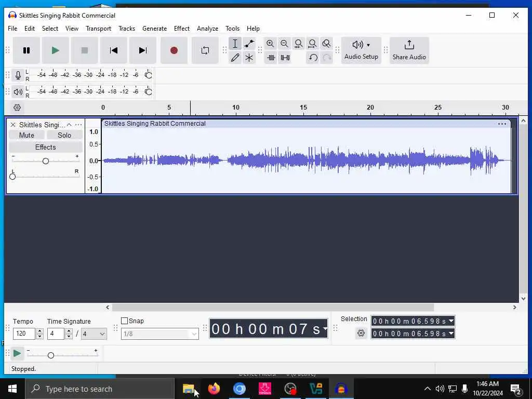Open the time display format dropdown
The height and width of the screenshot is (399, 532).
point(325,328)
